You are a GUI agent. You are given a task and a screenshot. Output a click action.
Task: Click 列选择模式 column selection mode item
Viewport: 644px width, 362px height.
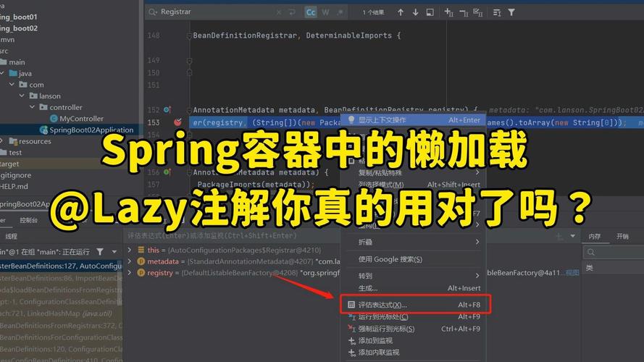pyautogui.click(x=414, y=185)
